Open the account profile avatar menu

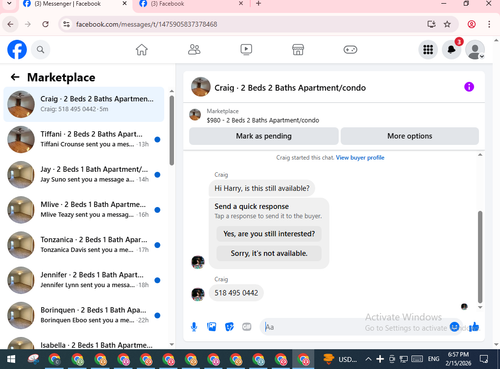tap(475, 50)
